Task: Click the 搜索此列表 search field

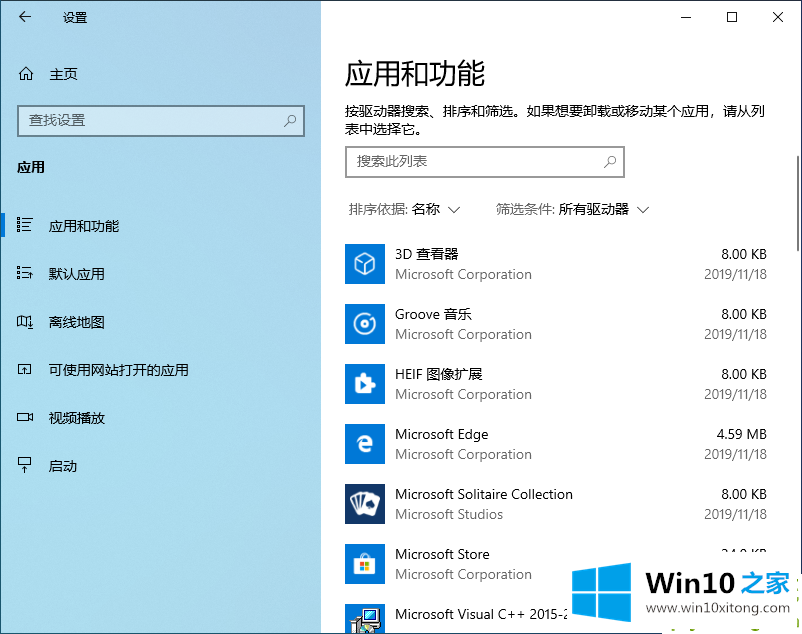Action: tap(470, 161)
